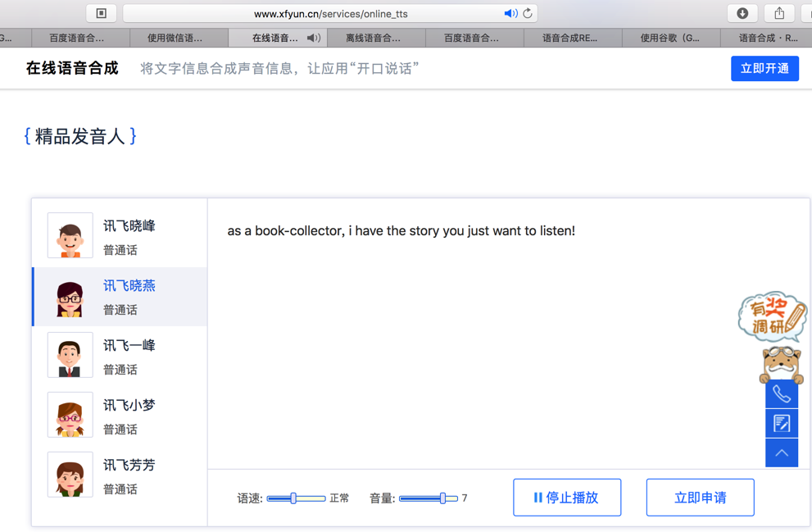Screen dimensions: 812x532
Task: Switch to the 百度语音合… tab next to the 离线语音合… tab
Action: click(x=475, y=38)
